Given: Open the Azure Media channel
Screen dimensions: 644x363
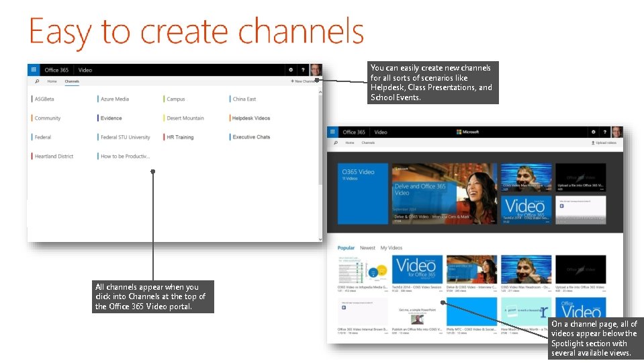Looking at the screenshot, I should pos(113,99).
